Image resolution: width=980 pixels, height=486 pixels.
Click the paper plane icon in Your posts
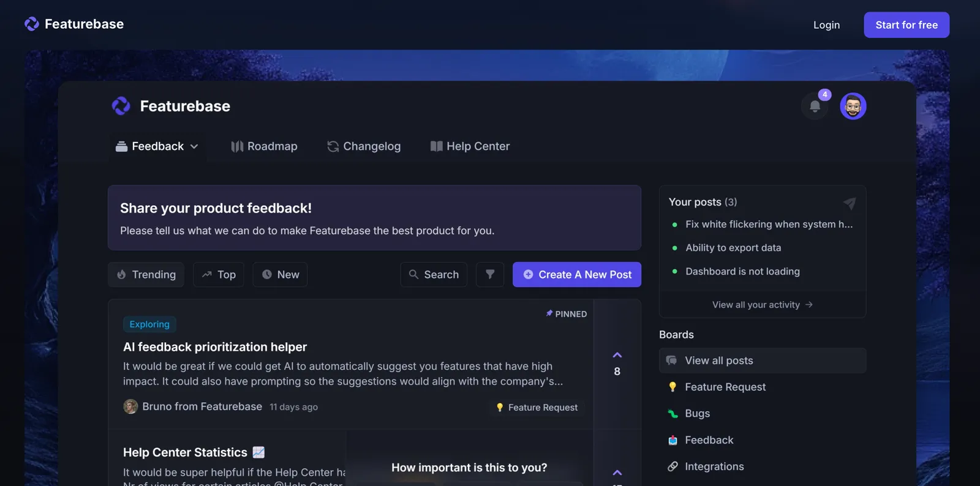click(850, 203)
